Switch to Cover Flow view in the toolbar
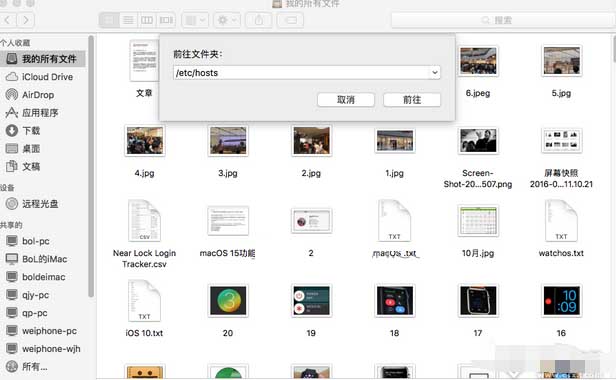This screenshot has height=380, width=616. coord(166,20)
